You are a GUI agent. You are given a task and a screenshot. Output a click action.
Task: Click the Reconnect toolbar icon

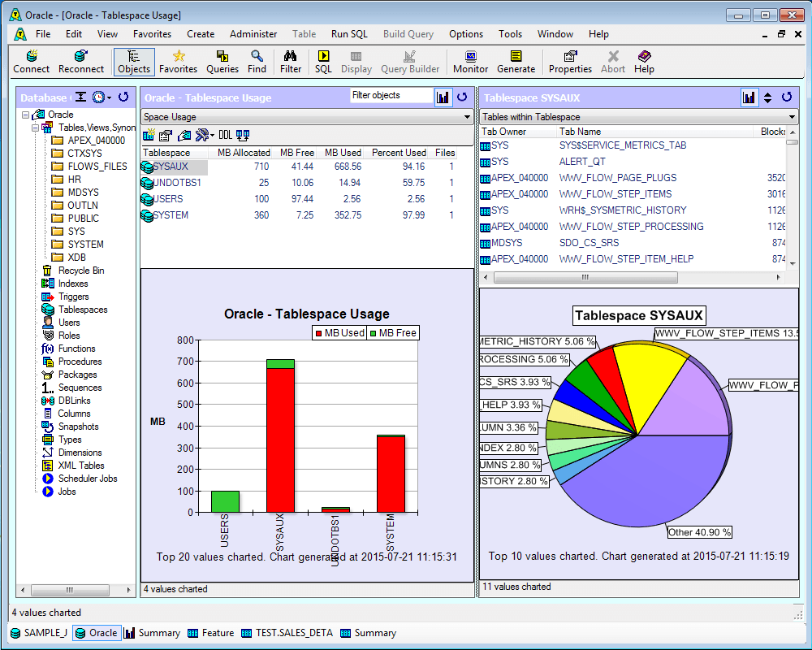[80, 62]
